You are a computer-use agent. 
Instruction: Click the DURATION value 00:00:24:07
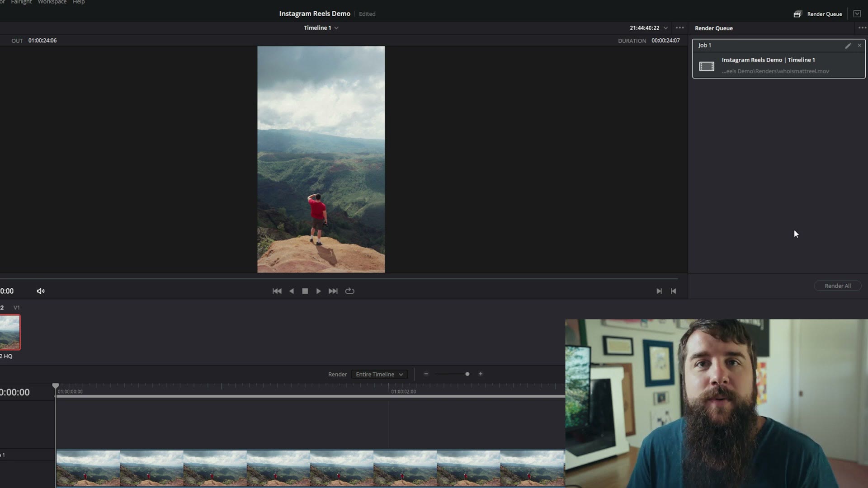pyautogui.click(x=665, y=41)
